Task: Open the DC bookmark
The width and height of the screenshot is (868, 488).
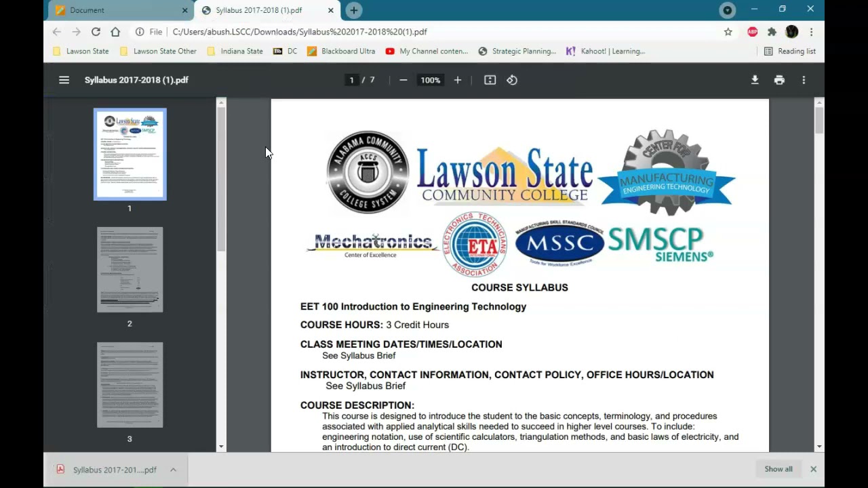Action: click(x=285, y=52)
